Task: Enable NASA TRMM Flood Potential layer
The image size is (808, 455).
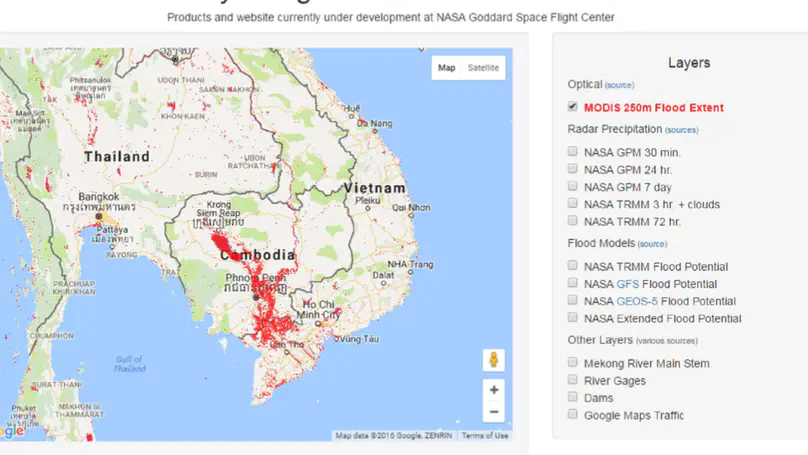Action: click(573, 266)
